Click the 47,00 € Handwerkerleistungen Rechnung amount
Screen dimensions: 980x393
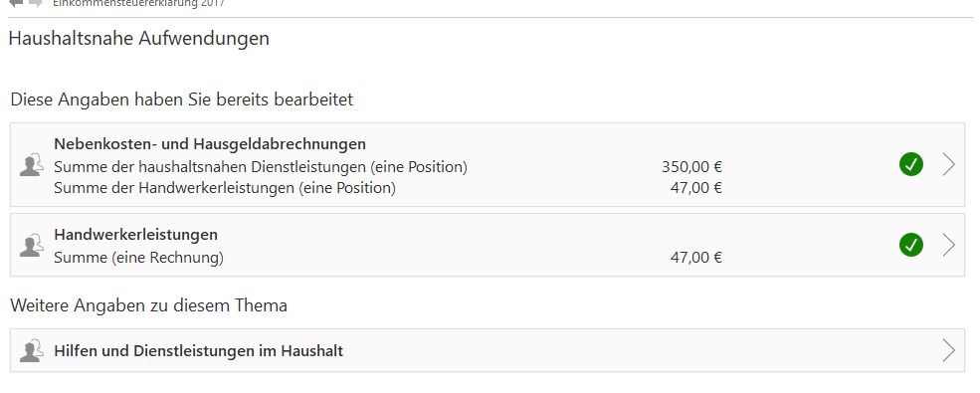696,258
